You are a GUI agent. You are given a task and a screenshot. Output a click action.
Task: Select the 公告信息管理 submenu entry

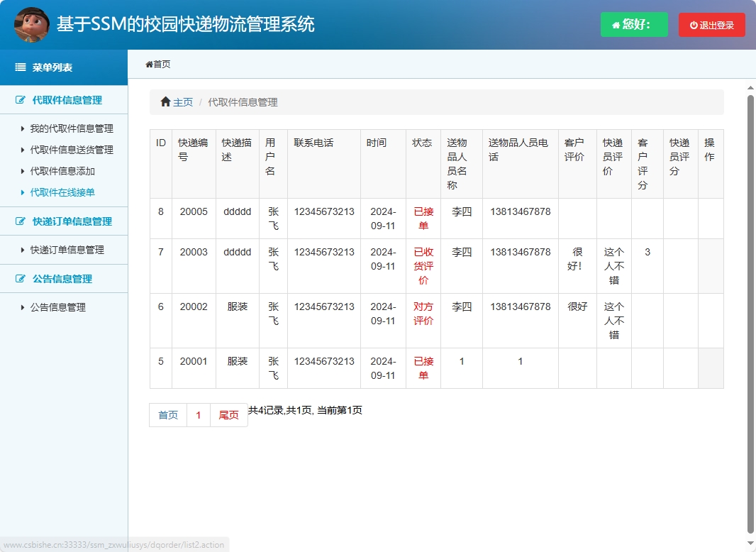[x=57, y=307]
